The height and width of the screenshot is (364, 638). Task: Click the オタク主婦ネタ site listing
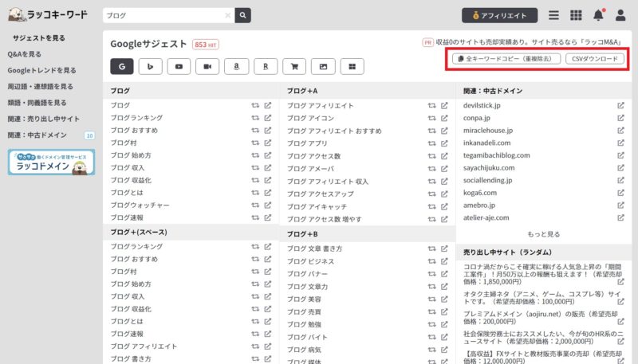[543, 297]
